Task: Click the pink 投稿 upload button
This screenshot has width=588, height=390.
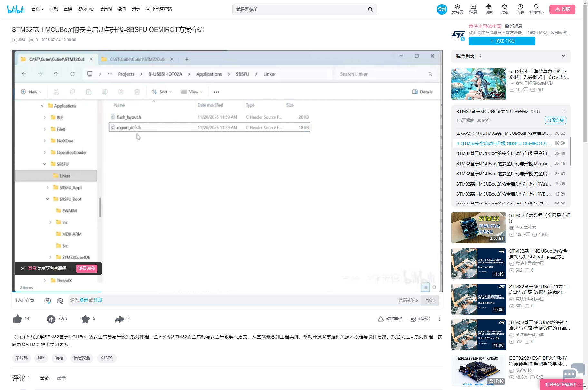Action: pyautogui.click(x=562, y=9)
